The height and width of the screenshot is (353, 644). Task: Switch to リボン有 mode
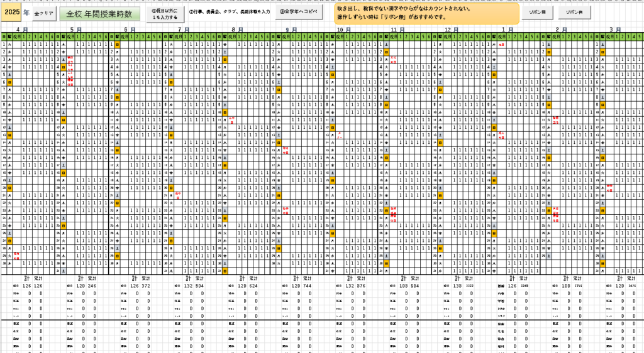pos(574,13)
